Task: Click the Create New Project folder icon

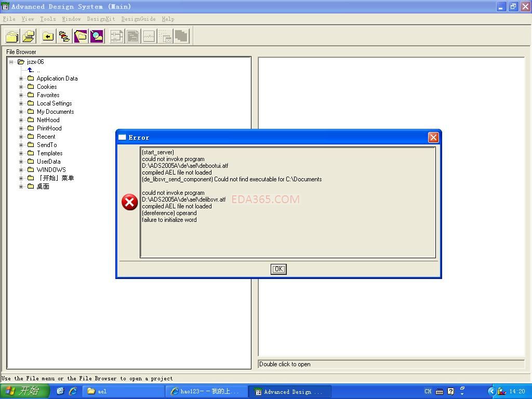Action: 12,36
